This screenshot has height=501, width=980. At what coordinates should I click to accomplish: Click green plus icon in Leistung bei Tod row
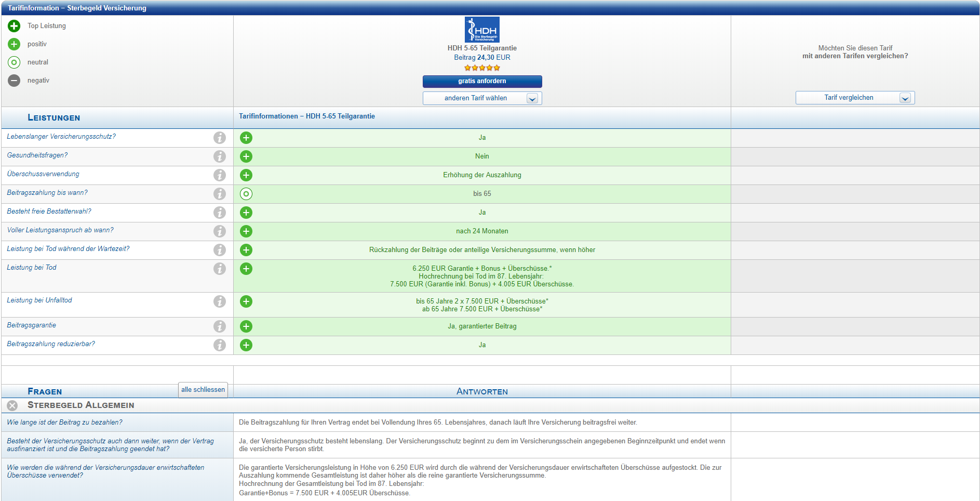246,269
